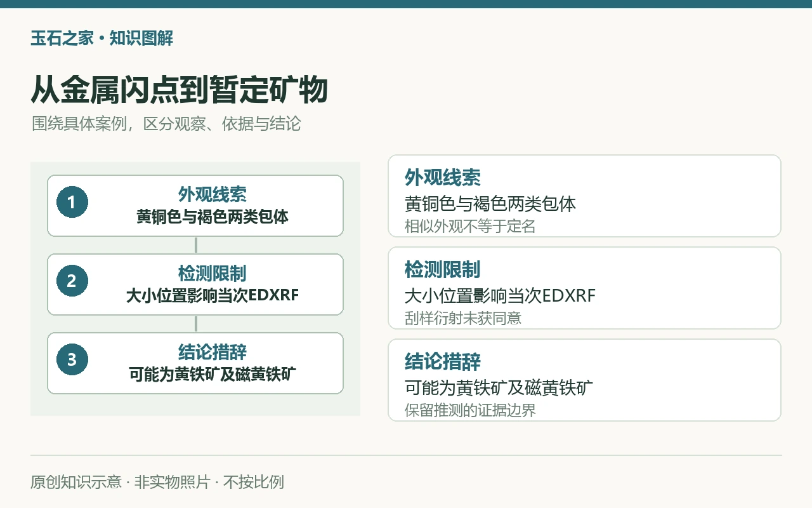Open the 结论措辞 card on the right
This screenshot has height=508, width=812.
point(584,380)
